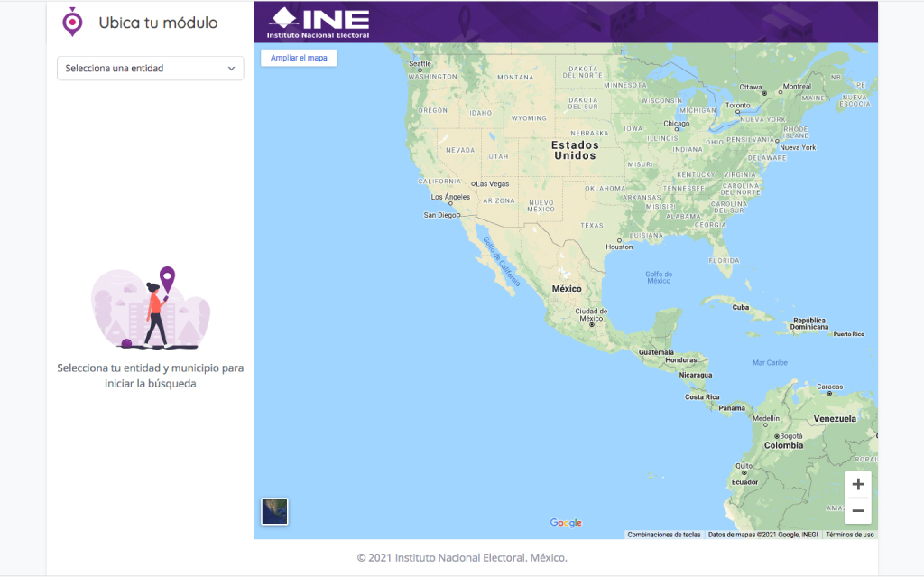
Task: Click the San Diego city marker
Action: coord(458,215)
